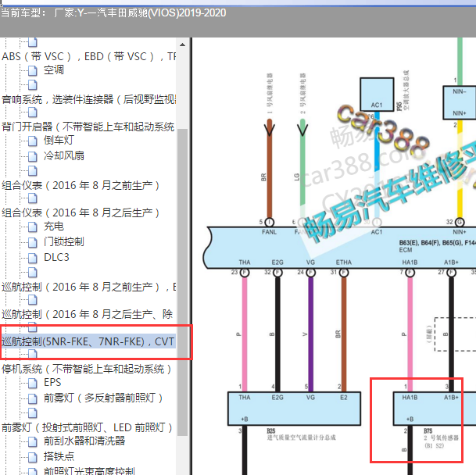This screenshot has height=475, width=476.
Task: Select 前照灯光束高度控制 entry
Action: click(x=89, y=471)
